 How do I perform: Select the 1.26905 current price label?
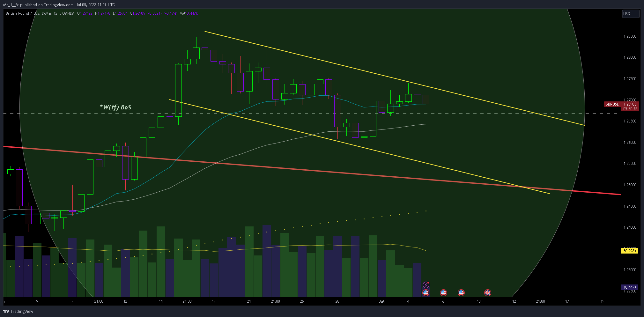(630, 104)
